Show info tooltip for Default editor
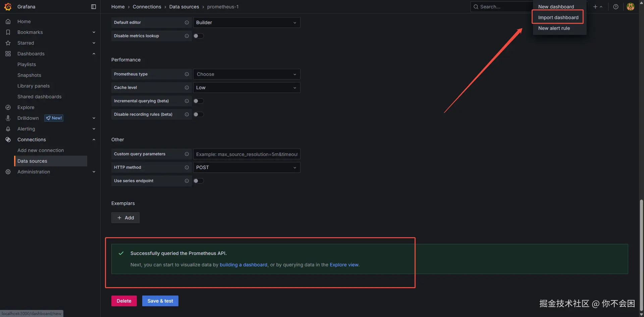This screenshot has width=644, height=317. tap(187, 22)
